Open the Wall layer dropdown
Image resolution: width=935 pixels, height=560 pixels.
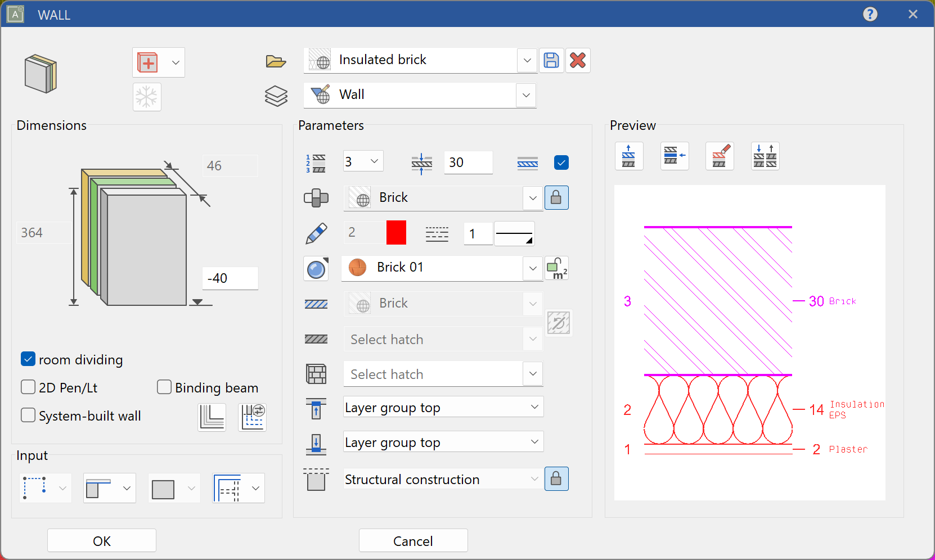pos(526,96)
